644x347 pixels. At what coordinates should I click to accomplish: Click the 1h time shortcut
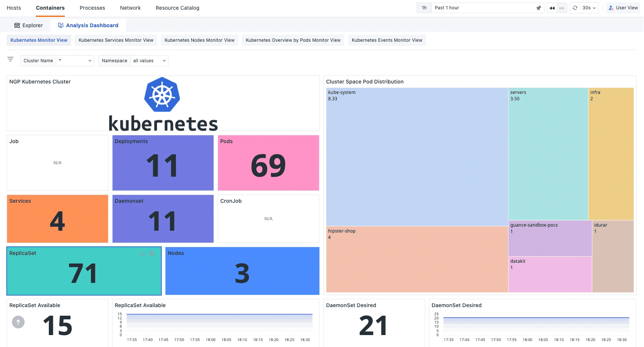(x=424, y=8)
